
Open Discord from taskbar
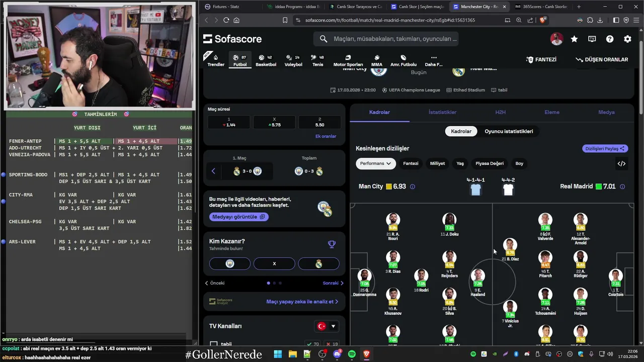click(337, 354)
